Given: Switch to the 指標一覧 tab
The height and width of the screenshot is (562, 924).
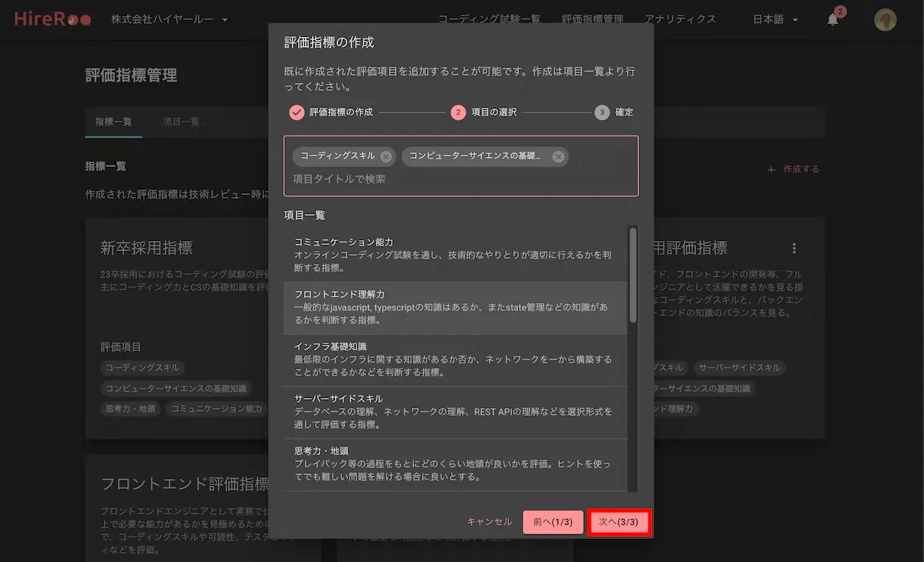Looking at the screenshot, I should pyautogui.click(x=113, y=122).
